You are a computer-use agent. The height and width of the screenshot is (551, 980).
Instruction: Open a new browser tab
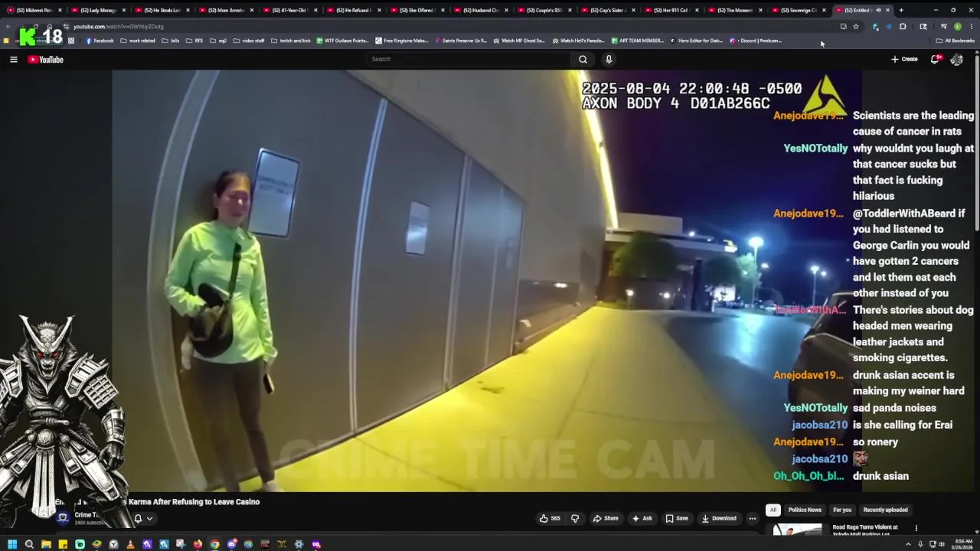pyautogui.click(x=901, y=10)
